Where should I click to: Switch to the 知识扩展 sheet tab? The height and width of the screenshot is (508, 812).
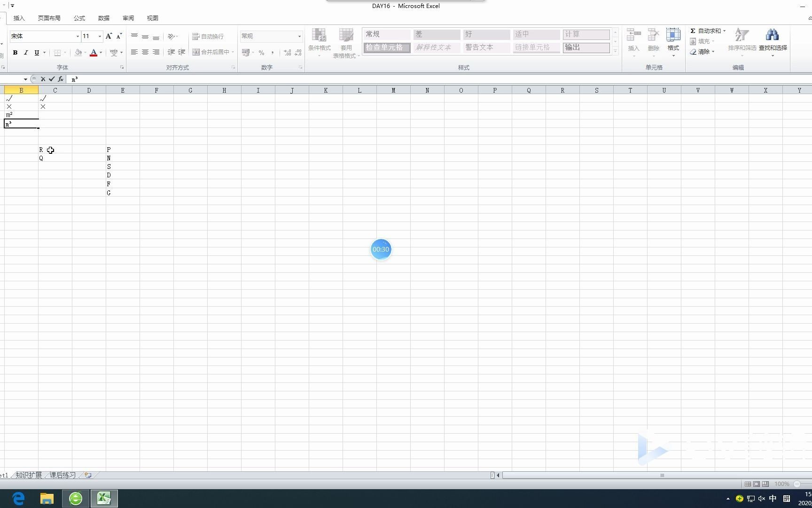(x=29, y=476)
